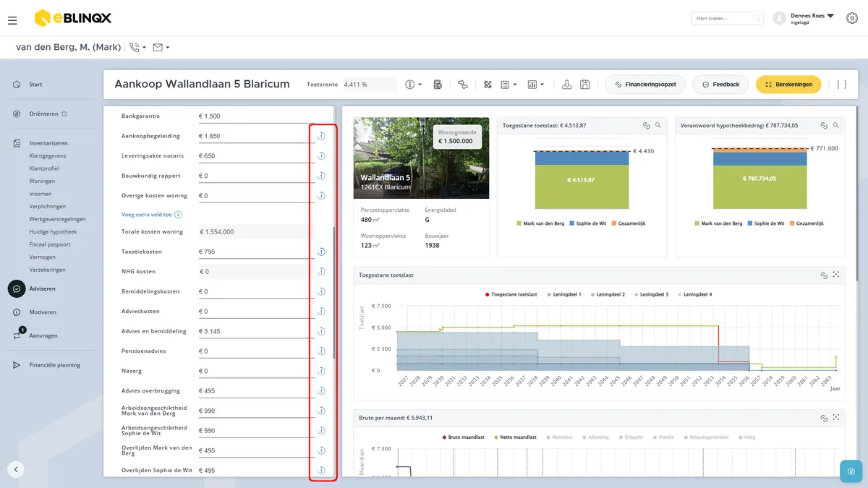Collapse the left sidebar with chevron
The height and width of the screenshot is (488, 868).
(16, 469)
